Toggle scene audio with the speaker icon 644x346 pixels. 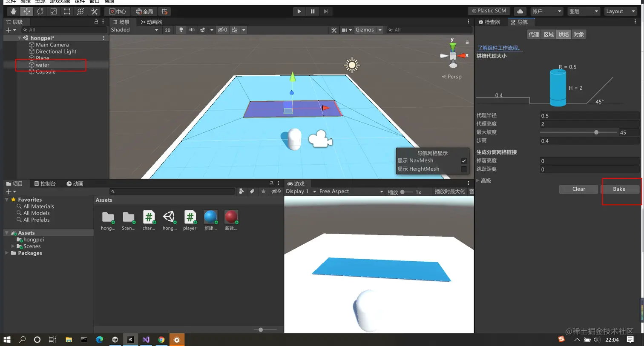[192, 30]
